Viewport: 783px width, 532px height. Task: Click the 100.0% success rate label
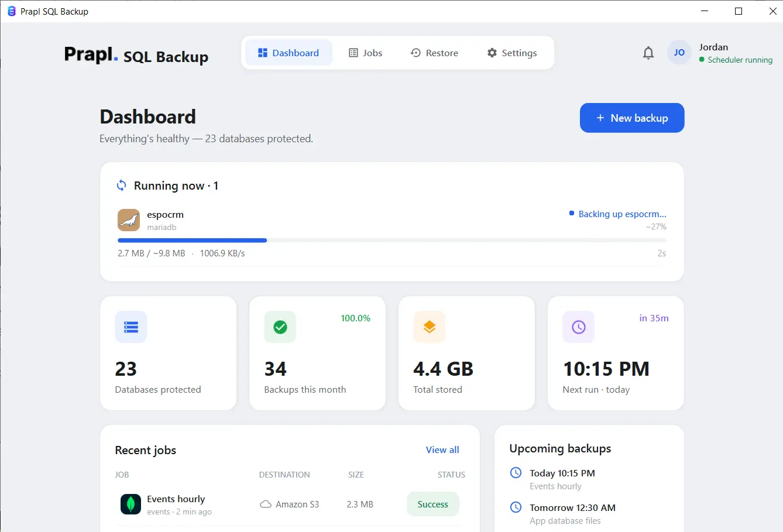tap(356, 318)
